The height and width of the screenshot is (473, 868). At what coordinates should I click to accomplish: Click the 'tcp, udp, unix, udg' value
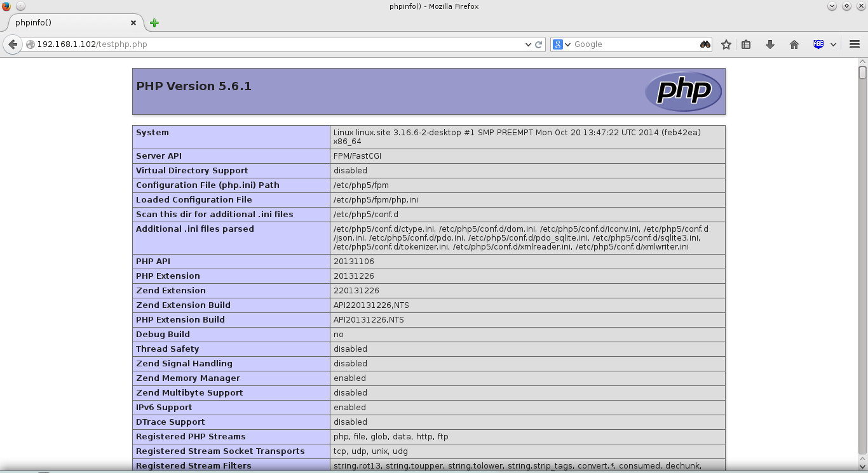pos(370,451)
